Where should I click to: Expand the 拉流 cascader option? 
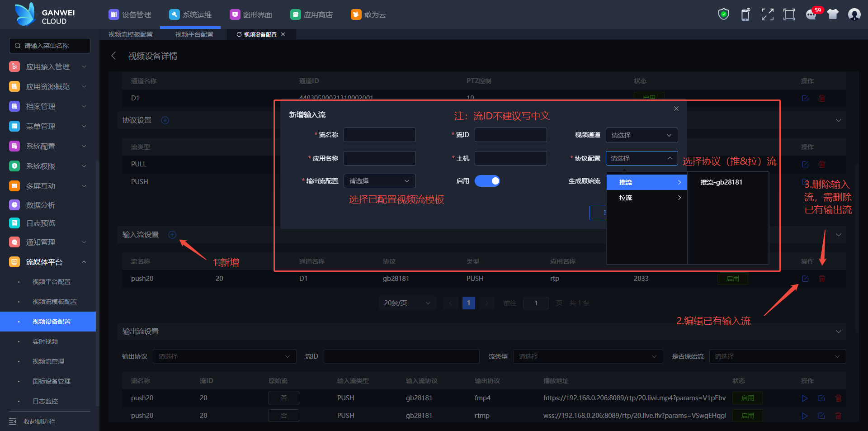tap(646, 198)
